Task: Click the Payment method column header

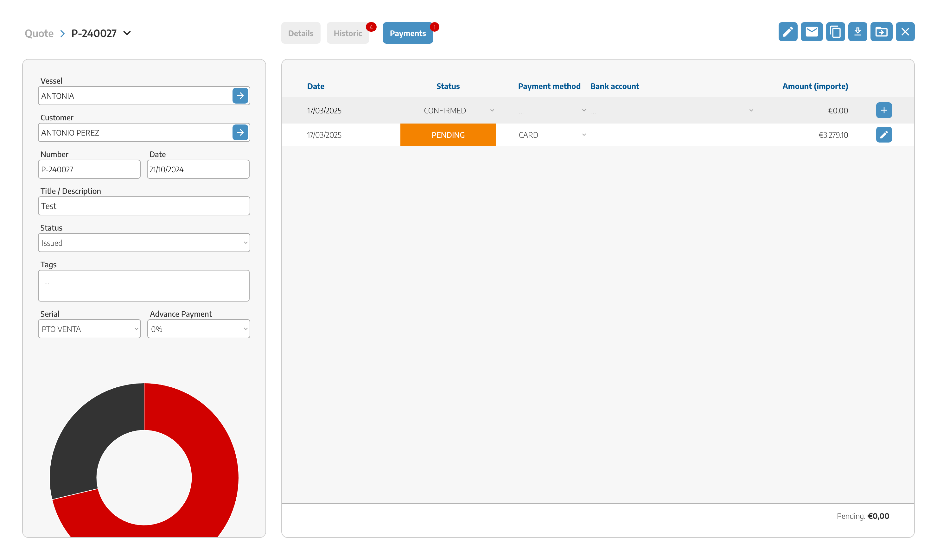Action: (549, 86)
